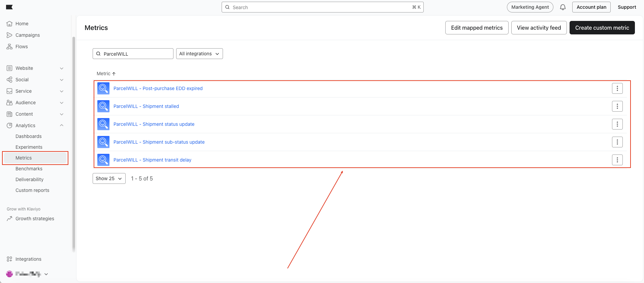The height and width of the screenshot is (283, 644).
Task: Open the Support link
Action: [627, 7]
